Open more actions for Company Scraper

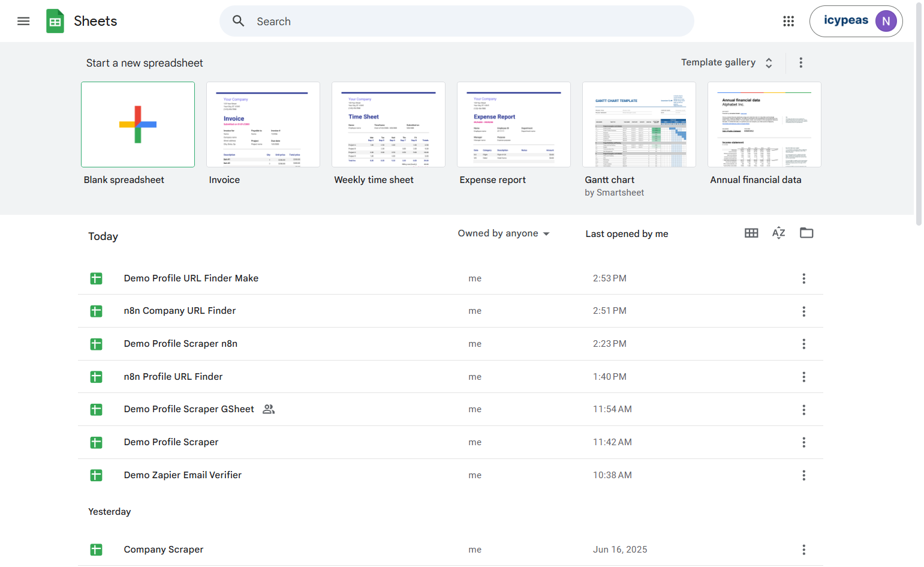pyautogui.click(x=803, y=550)
